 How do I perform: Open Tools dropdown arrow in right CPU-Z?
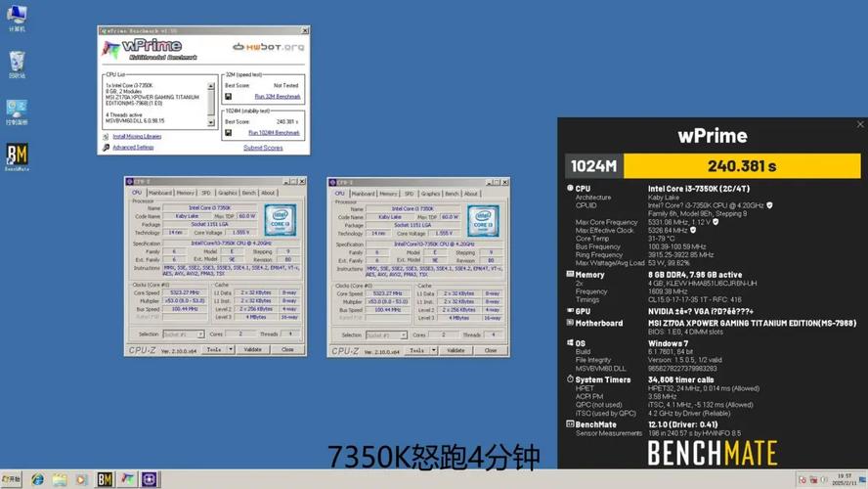pyautogui.click(x=434, y=350)
